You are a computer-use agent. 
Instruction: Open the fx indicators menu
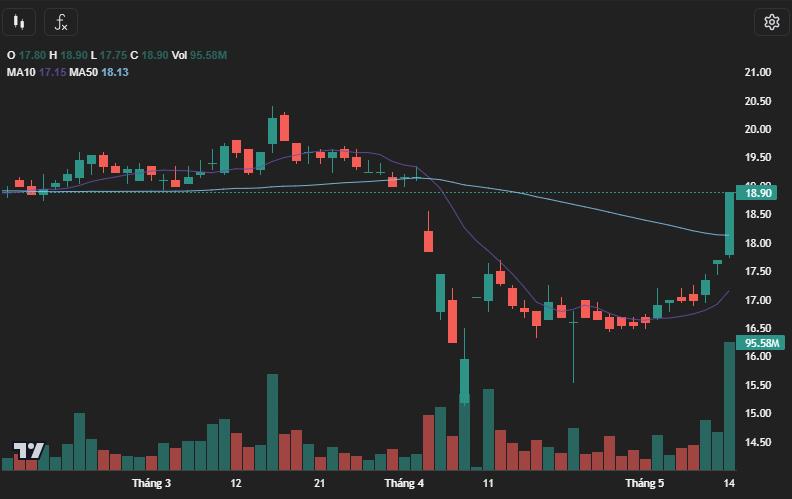(62, 22)
